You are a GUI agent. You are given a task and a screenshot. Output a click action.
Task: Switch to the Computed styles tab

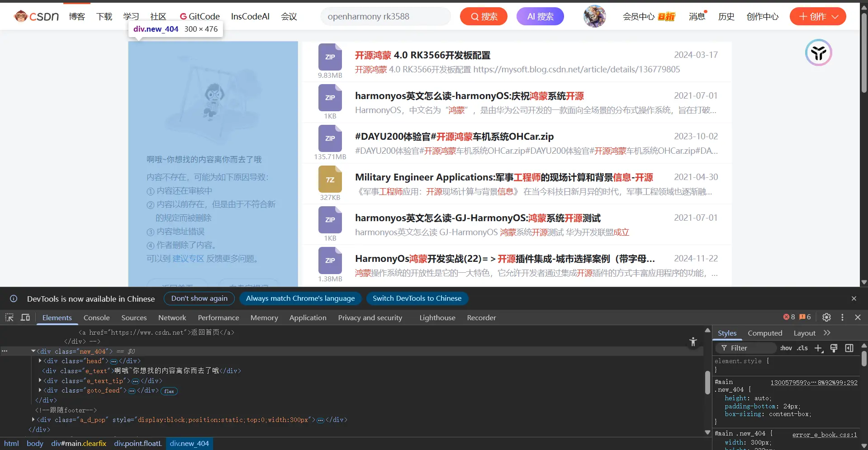tap(765, 333)
